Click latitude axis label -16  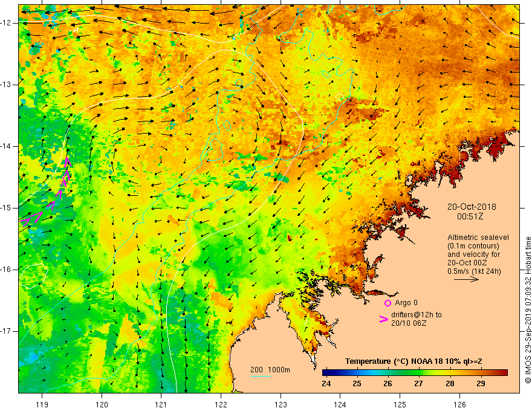pyautogui.click(x=6, y=270)
